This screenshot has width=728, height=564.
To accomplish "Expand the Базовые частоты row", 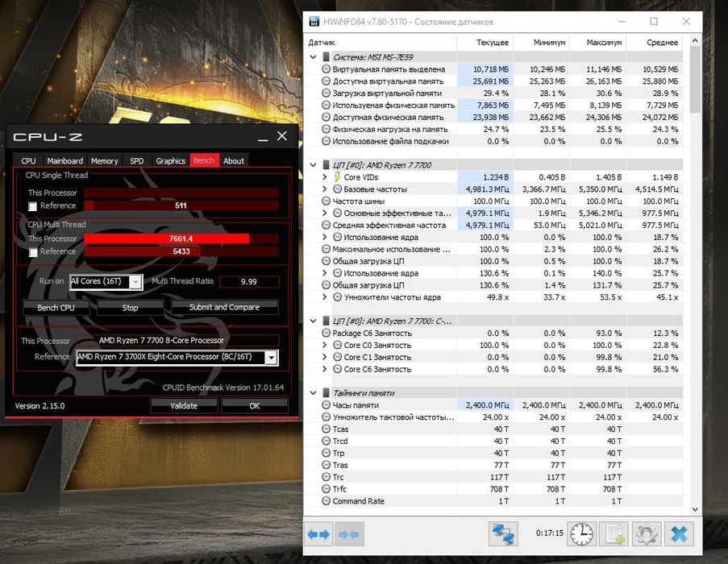I will 325,189.
